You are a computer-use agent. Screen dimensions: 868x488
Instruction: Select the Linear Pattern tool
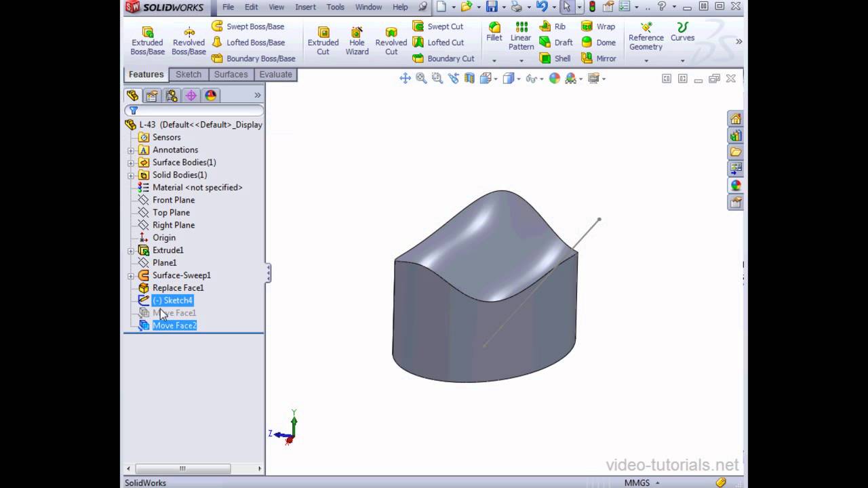pos(521,36)
